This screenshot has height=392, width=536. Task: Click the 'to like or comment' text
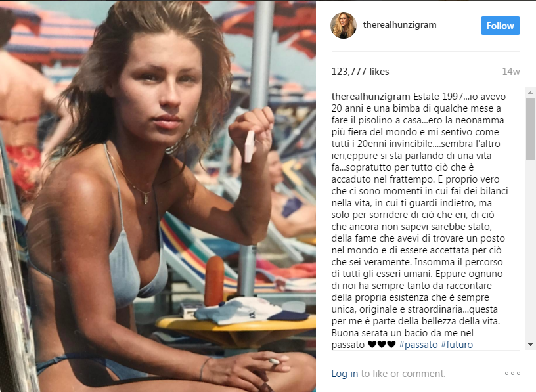[x=403, y=374]
